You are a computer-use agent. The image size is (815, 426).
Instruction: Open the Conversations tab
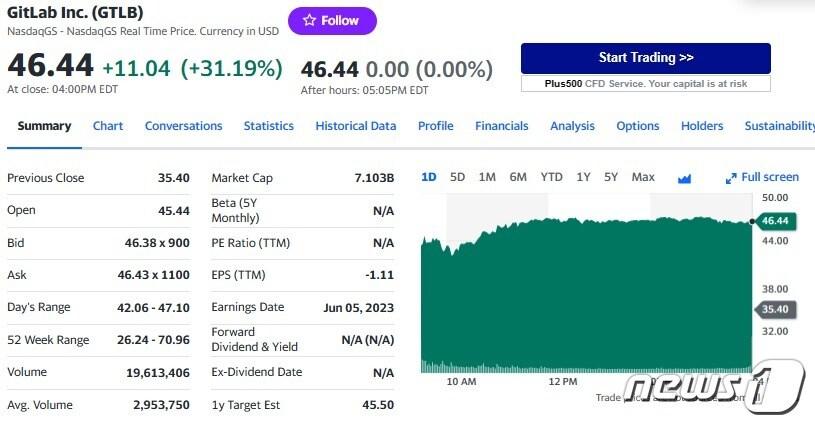point(183,126)
